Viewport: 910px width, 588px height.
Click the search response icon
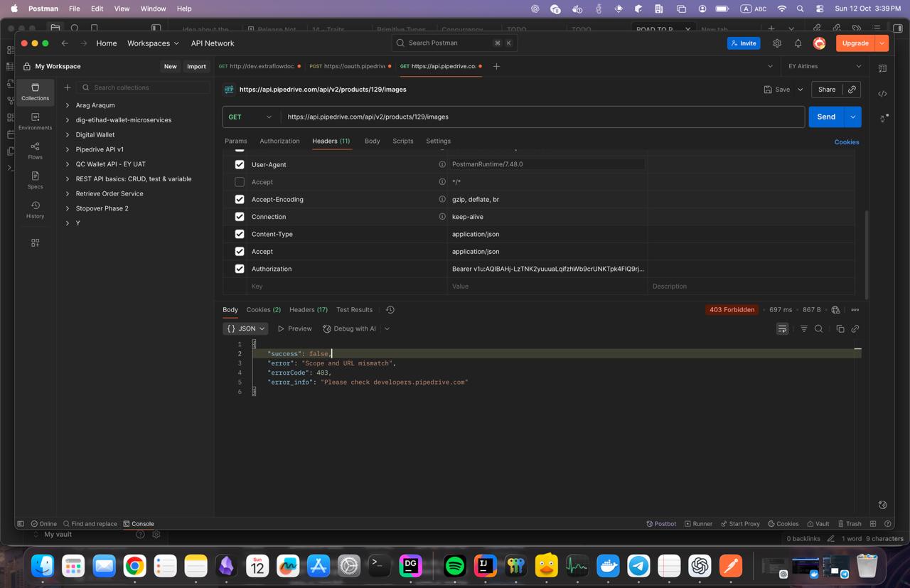[x=819, y=328]
